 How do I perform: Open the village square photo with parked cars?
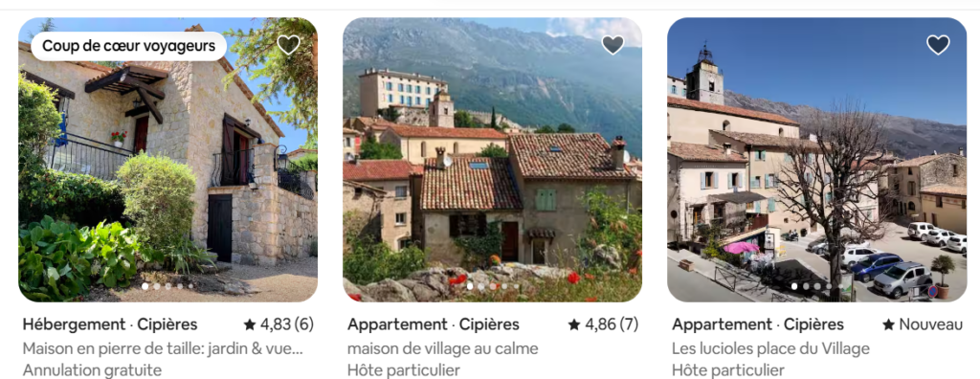point(817,160)
